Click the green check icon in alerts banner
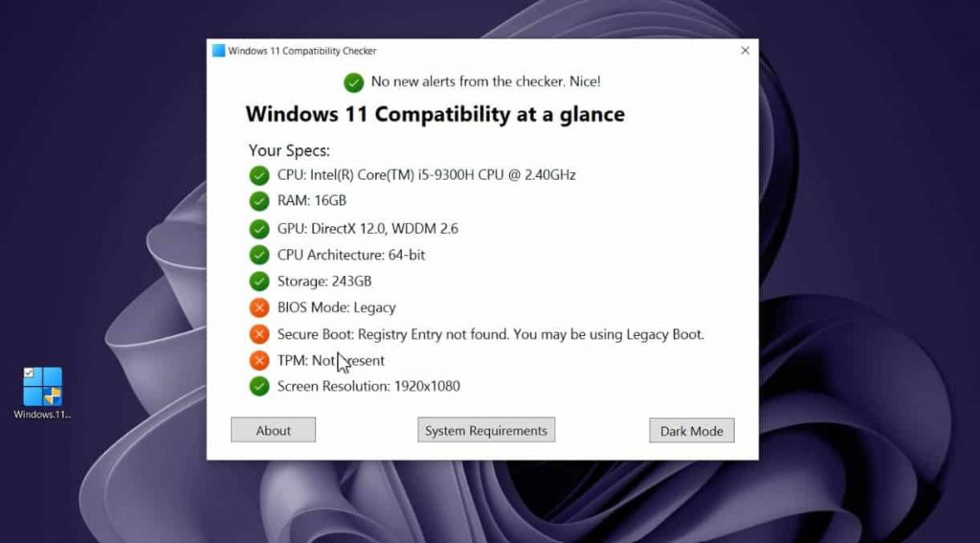980x543 pixels. [353, 82]
